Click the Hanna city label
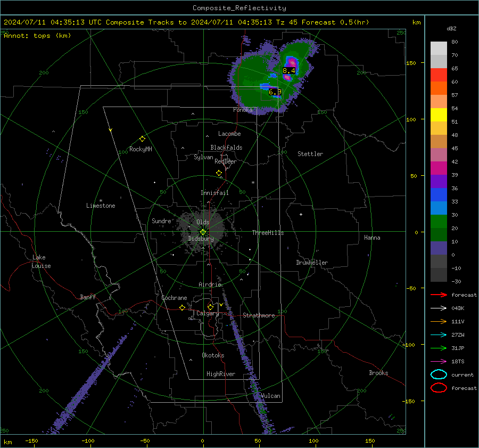479x448 pixels. pyautogui.click(x=372, y=238)
